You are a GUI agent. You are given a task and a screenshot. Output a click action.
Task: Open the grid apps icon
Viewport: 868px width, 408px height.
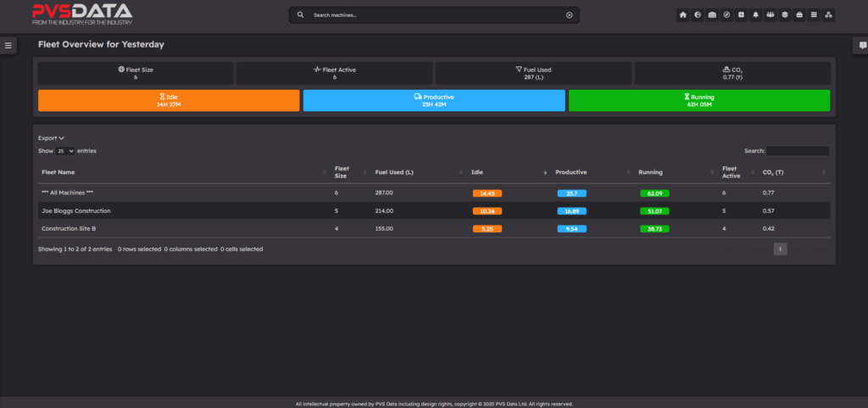[x=814, y=15]
